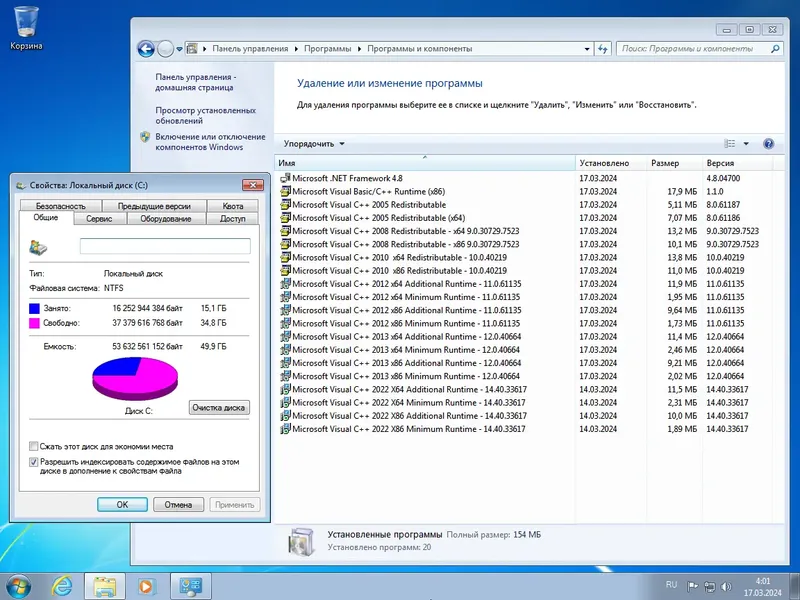
Task: Click the back navigation arrow
Action: [148, 48]
